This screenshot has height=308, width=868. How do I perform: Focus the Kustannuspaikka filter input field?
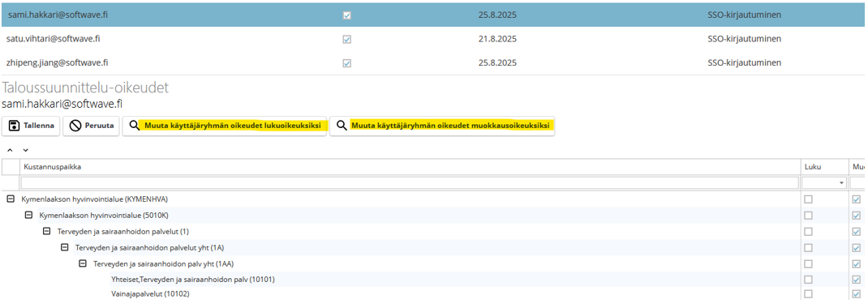point(410,183)
